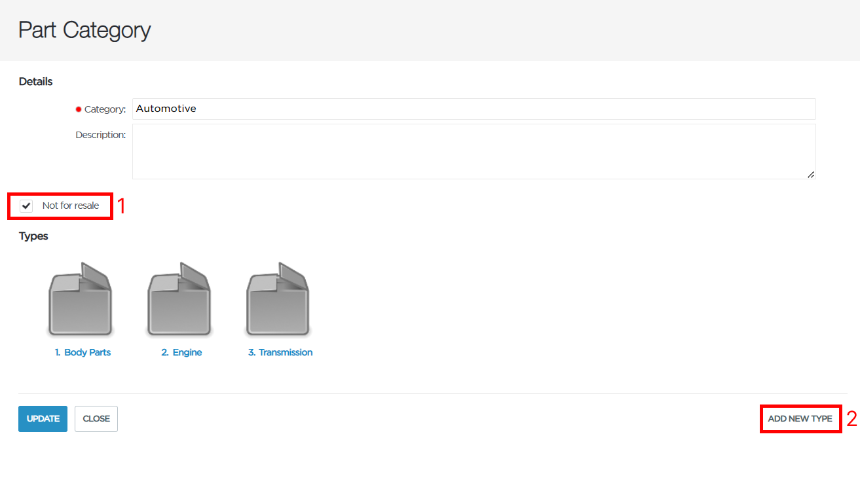Viewport: 860px width, 504px height.
Task: Click the Category text field containing Automotive
Action: [x=474, y=109]
